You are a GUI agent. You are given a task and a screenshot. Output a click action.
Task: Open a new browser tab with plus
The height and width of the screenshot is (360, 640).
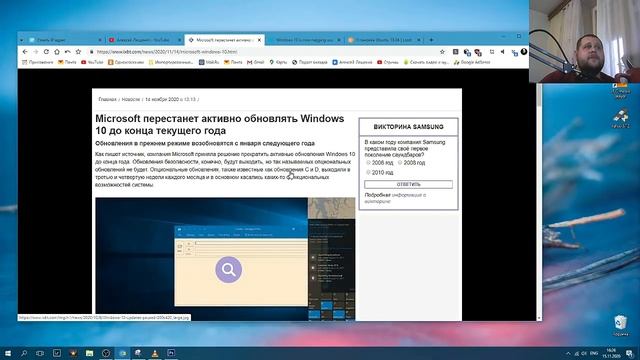[431, 40]
